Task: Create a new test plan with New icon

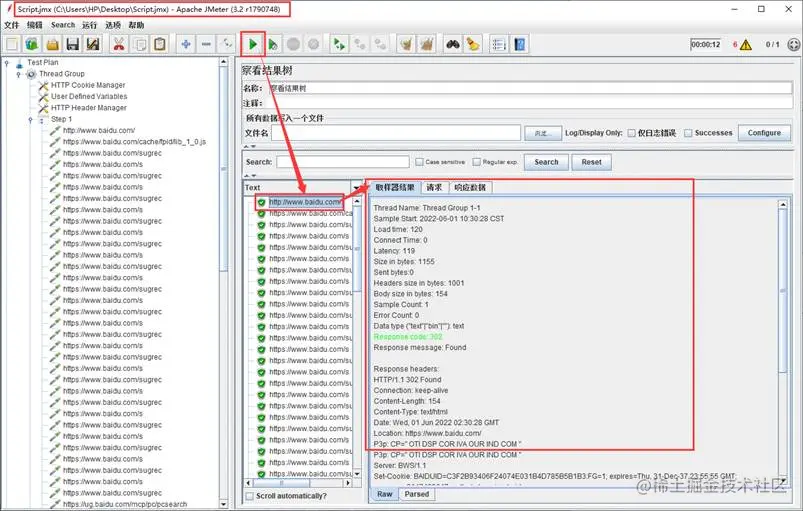Action: coord(12,45)
